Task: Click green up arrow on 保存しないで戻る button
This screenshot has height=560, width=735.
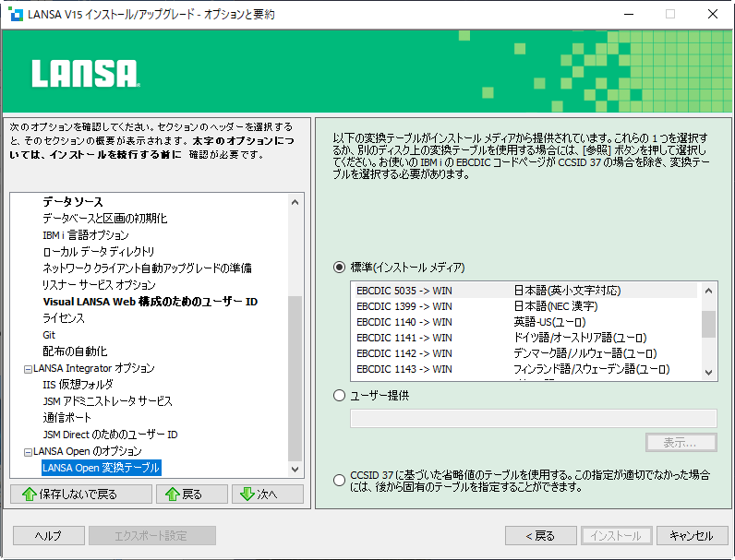Action: coord(30,494)
